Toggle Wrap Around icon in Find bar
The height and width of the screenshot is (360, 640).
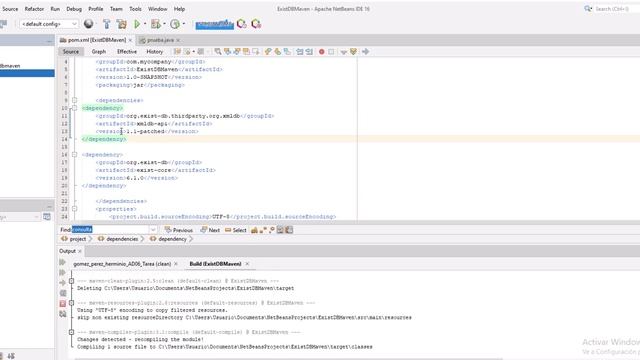[x=289, y=230]
